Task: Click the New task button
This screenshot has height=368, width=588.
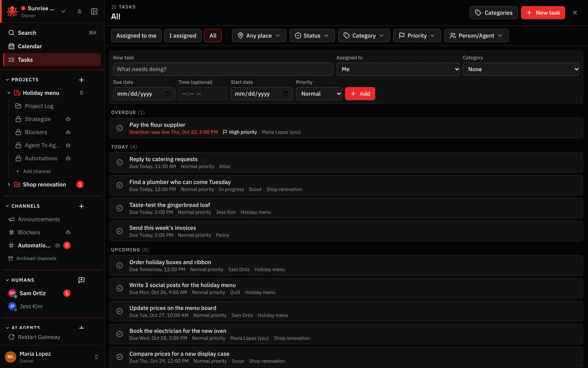Action: (x=543, y=13)
